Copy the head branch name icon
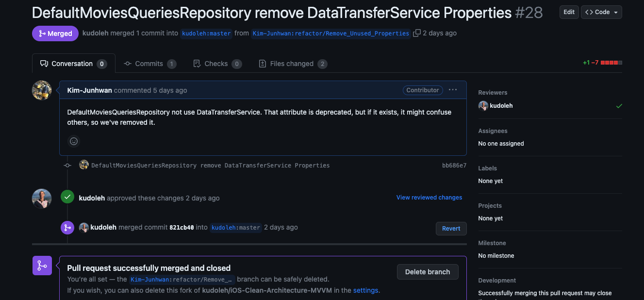This screenshot has height=300, width=644. click(416, 33)
